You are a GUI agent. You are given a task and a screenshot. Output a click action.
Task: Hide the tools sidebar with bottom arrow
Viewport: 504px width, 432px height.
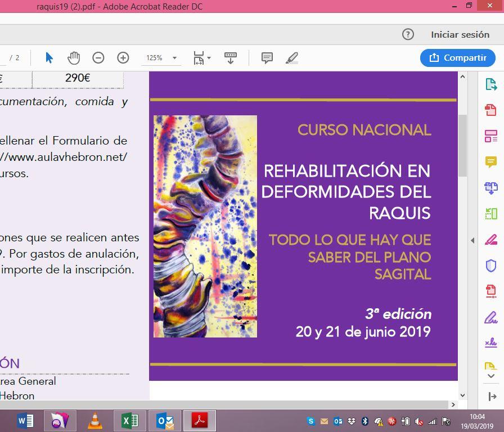coord(490,397)
